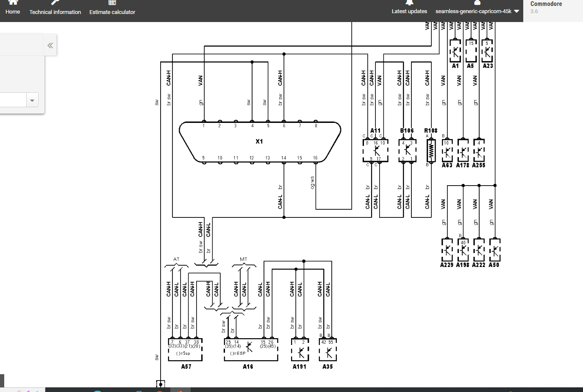Click component A5 symbol

471,51
